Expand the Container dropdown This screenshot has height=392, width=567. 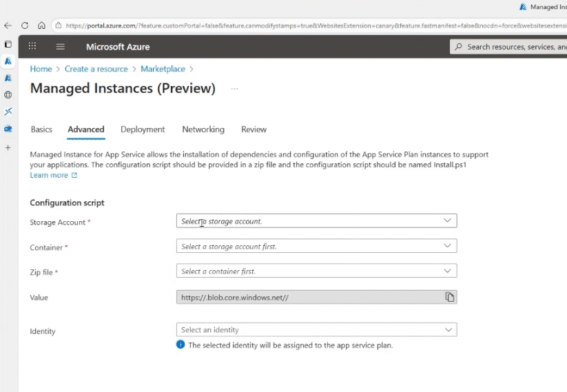(x=316, y=246)
